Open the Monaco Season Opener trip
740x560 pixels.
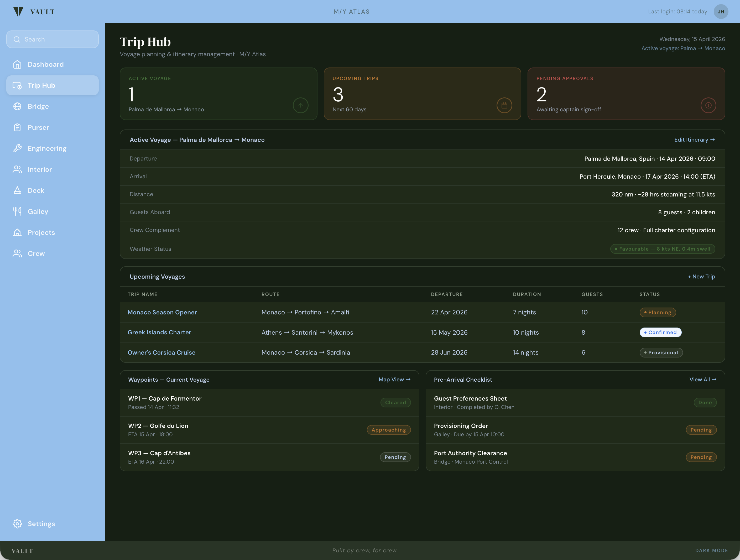coord(162,313)
